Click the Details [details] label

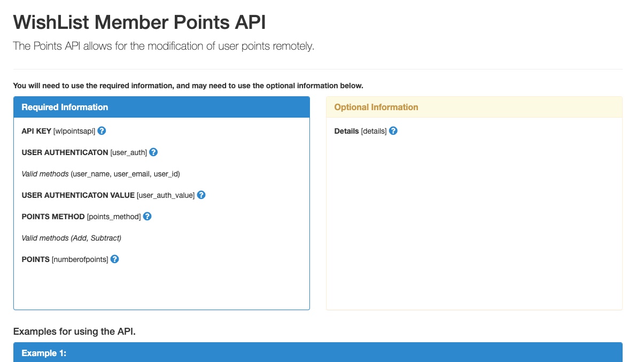pyautogui.click(x=360, y=131)
